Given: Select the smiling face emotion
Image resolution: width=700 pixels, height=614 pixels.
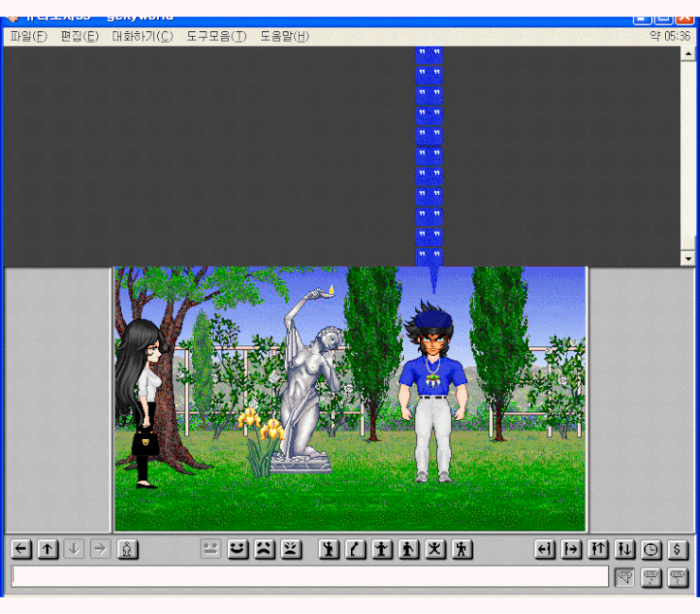Looking at the screenshot, I should 237,549.
